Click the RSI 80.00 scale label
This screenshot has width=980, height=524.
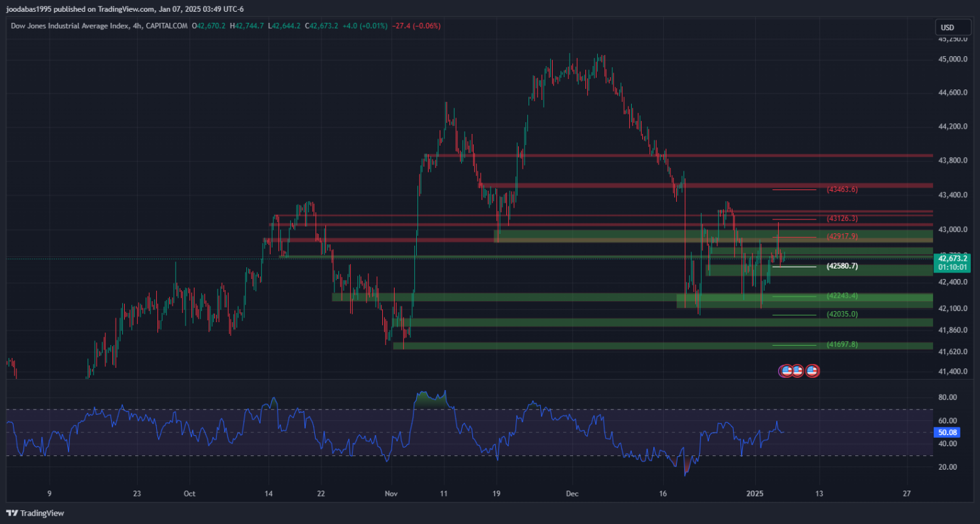(x=947, y=397)
